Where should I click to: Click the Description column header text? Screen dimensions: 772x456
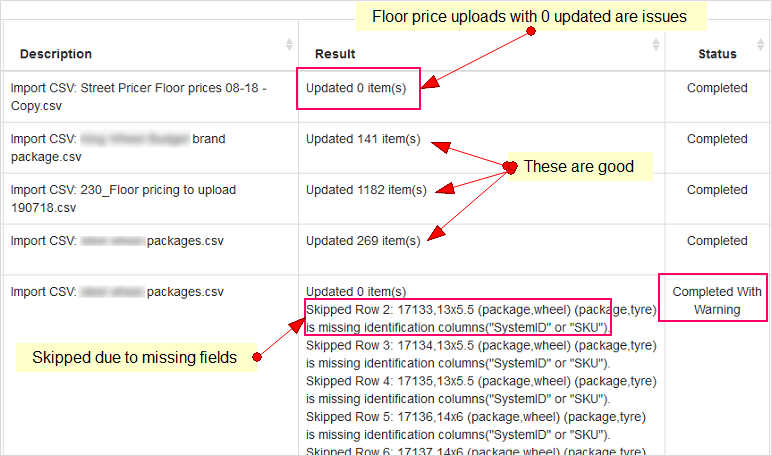pyautogui.click(x=56, y=54)
